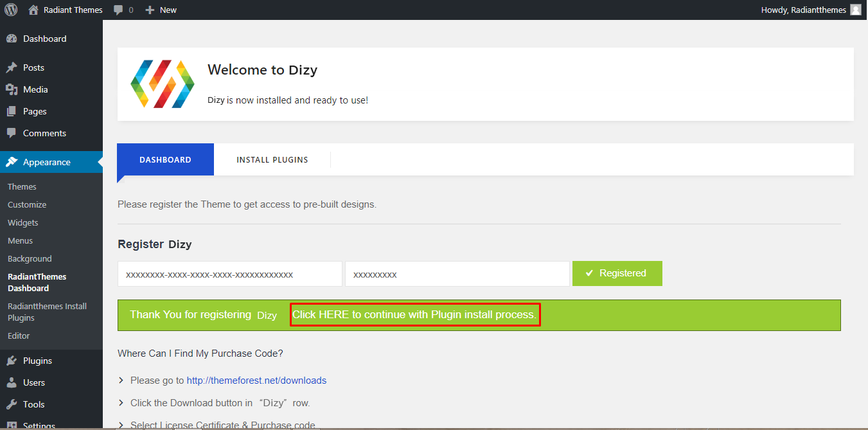
Task: Click the WordPress logo icon
Action: click(10, 10)
